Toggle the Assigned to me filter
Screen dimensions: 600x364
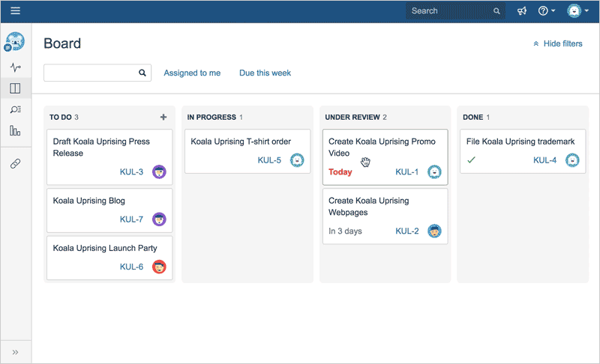point(192,73)
